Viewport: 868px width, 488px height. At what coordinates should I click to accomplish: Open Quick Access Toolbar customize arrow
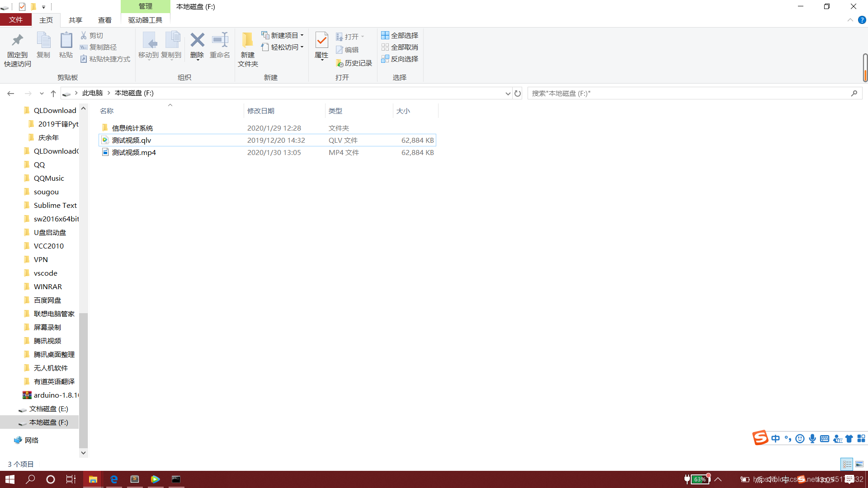[x=43, y=7]
